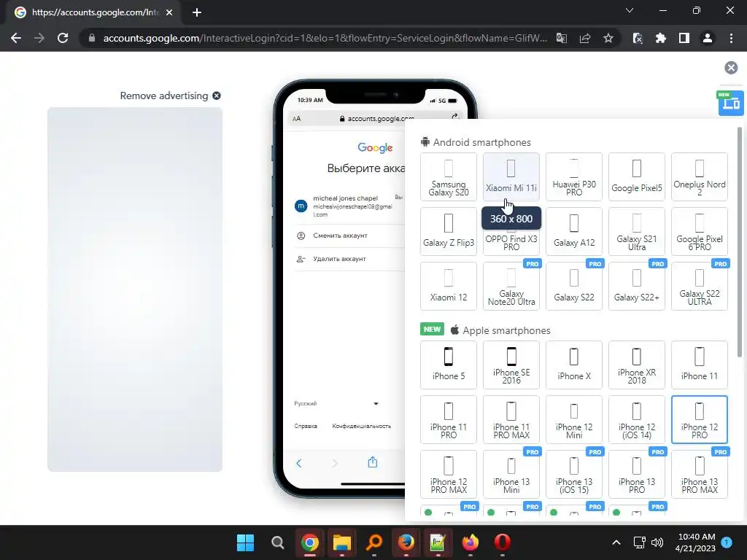This screenshot has width=747, height=560.
Task: Choose the iPhone 12 PRO device
Action: coord(700,419)
